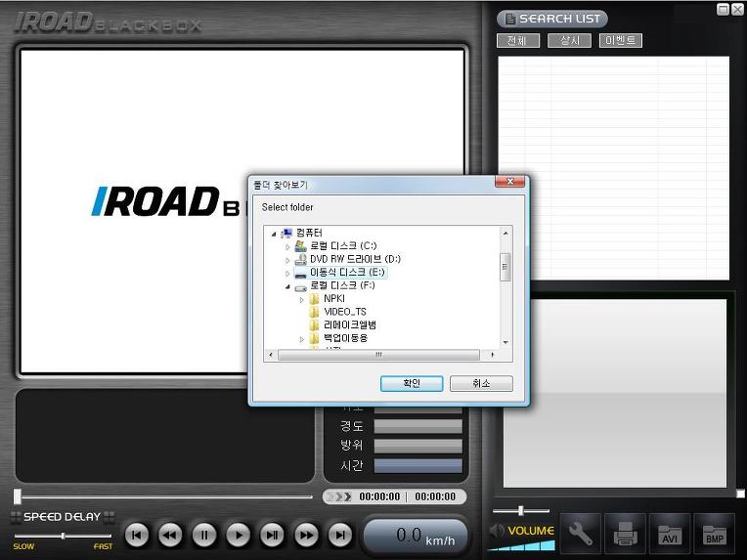747x560 pixels.
Task: Click the 방위 direction field
Action: [417, 447]
